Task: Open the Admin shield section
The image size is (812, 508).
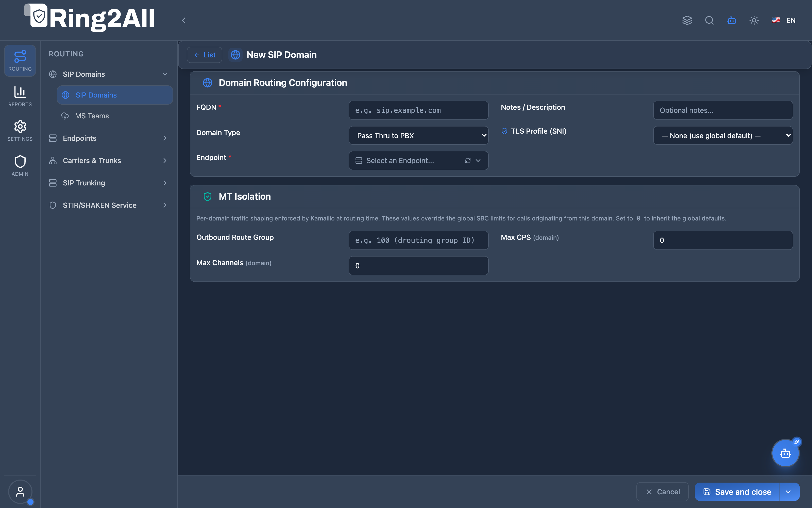Action: point(20,166)
